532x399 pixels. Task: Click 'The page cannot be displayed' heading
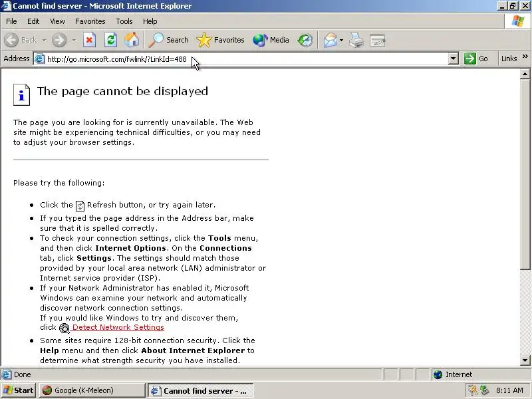122,91
